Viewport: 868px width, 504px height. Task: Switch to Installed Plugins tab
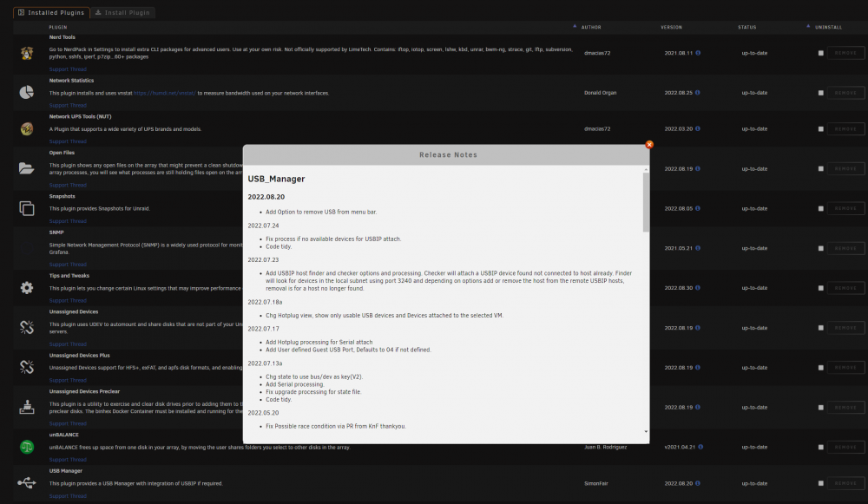tap(51, 12)
